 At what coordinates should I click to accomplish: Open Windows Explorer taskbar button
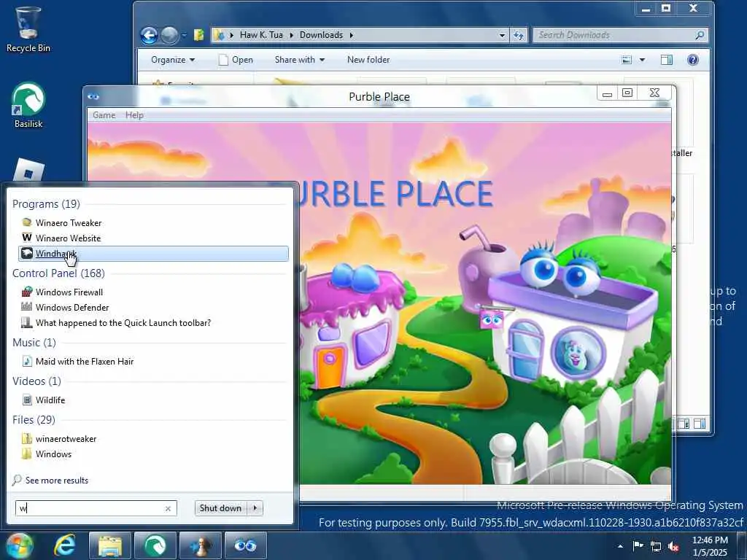click(110, 545)
